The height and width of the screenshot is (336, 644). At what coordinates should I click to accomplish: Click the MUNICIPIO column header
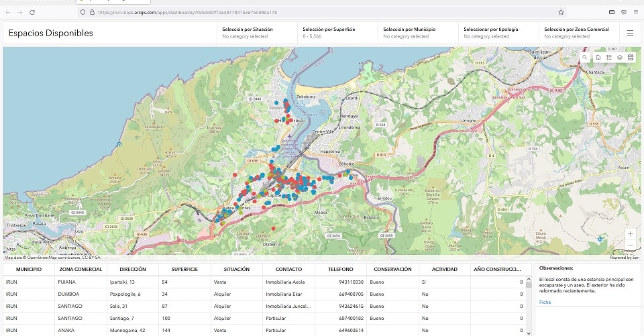pos(29,270)
